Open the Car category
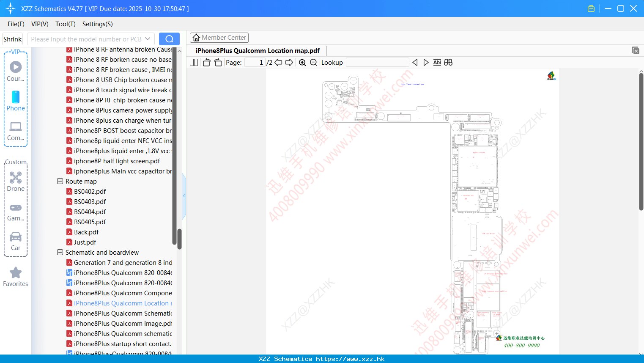 [16, 242]
